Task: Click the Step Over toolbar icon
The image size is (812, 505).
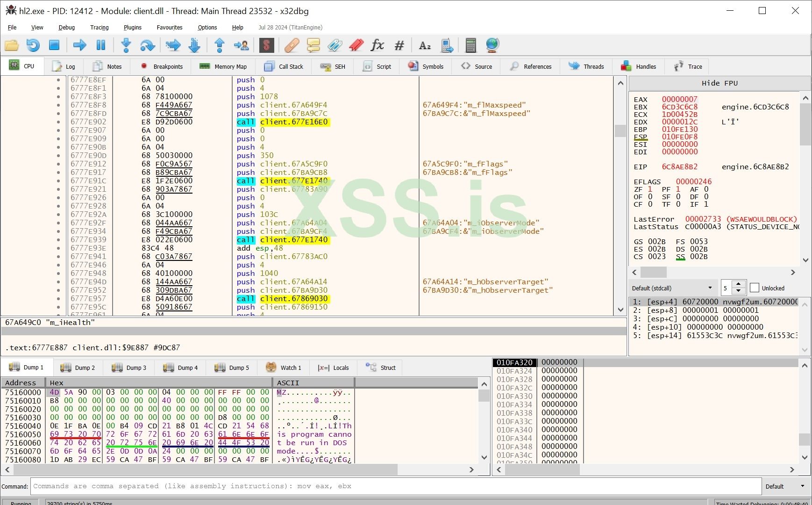Action: (x=147, y=45)
